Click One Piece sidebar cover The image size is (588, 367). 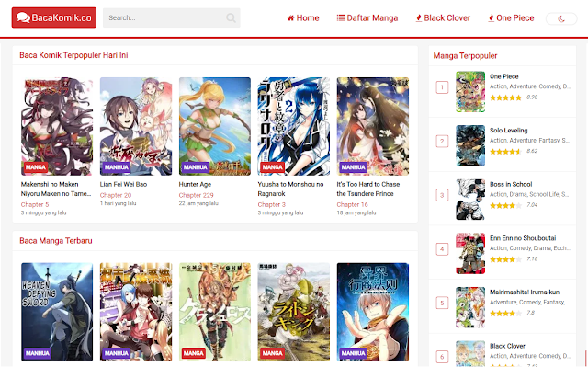(x=470, y=92)
